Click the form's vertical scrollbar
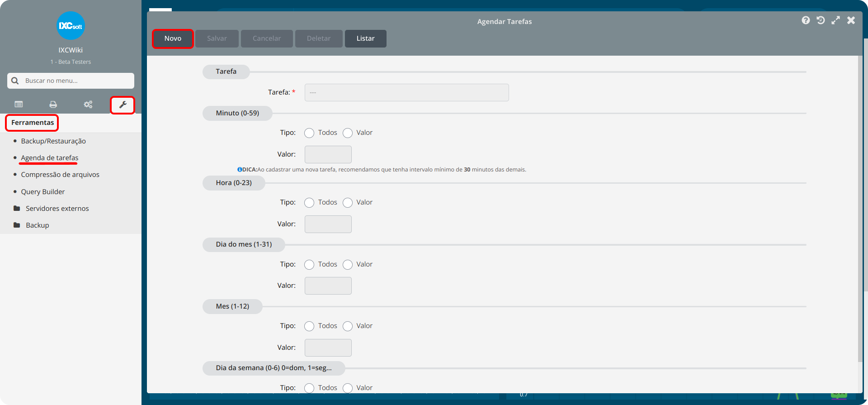This screenshot has width=868, height=405. tap(860, 208)
